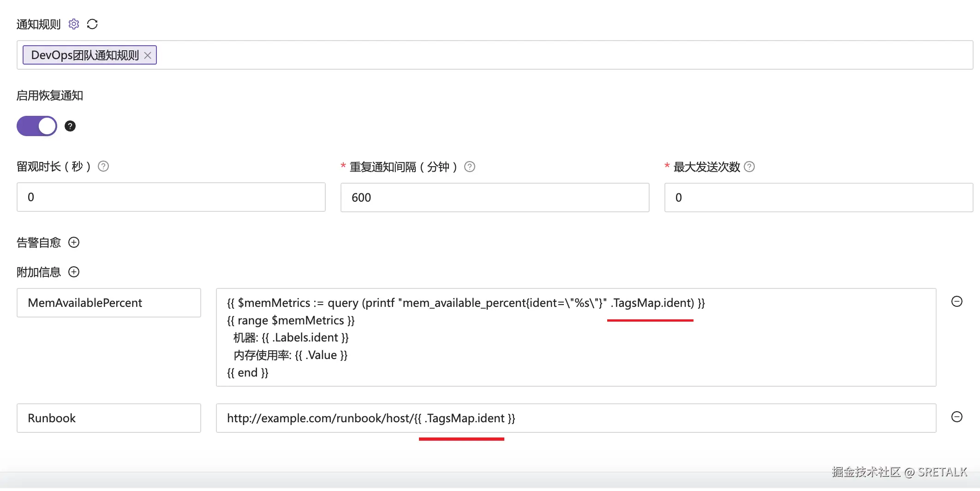Click the 附加信息 label
This screenshot has height=491, width=980.
tap(39, 272)
